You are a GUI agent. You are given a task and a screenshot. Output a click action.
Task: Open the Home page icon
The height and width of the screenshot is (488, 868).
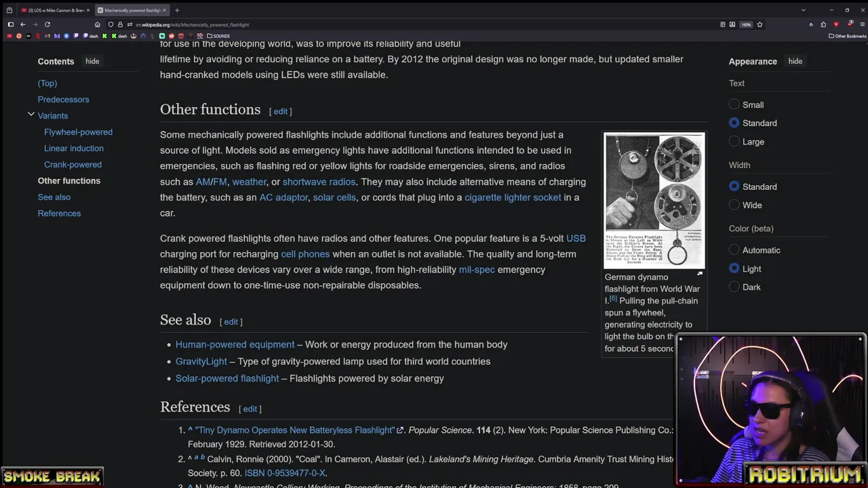[98, 24]
